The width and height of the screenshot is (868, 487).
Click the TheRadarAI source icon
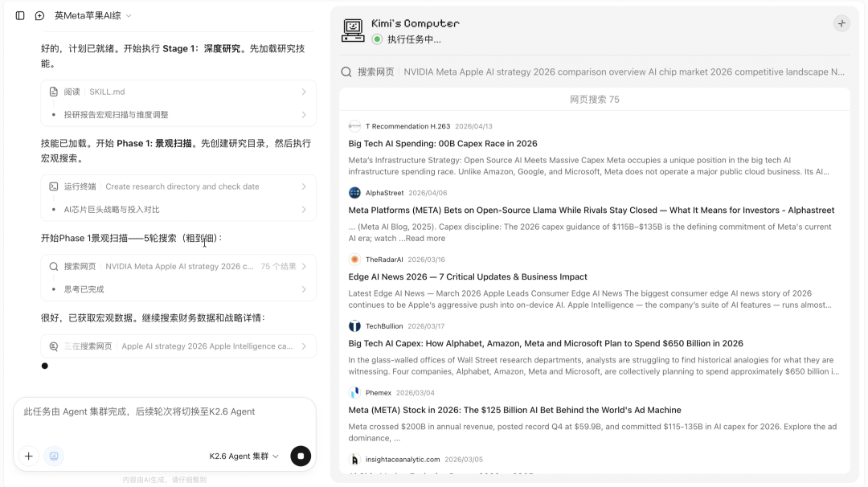point(355,260)
